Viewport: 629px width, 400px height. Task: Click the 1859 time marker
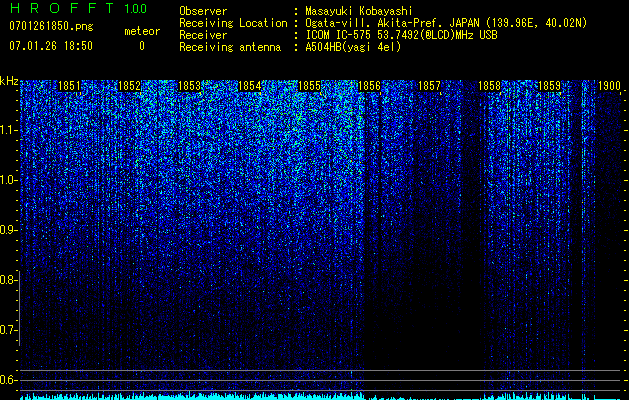tap(549, 86)
